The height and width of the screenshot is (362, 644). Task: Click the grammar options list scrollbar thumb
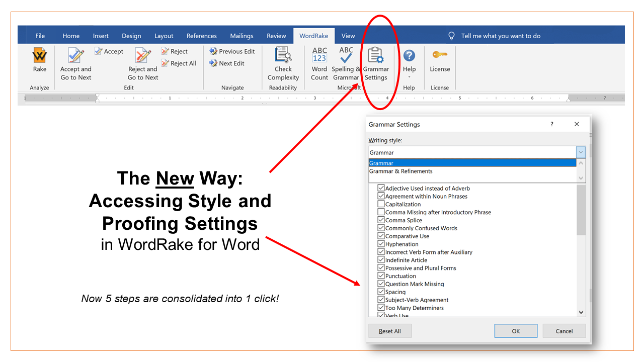pyautogui.click(x=581, y=210)
